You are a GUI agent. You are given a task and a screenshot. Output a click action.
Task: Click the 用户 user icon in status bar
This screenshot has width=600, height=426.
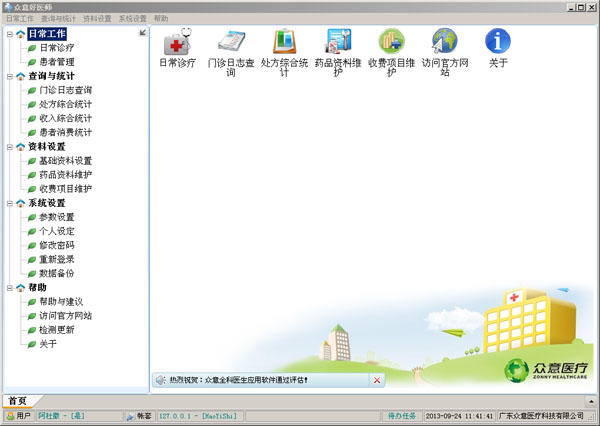coord(11,416)
